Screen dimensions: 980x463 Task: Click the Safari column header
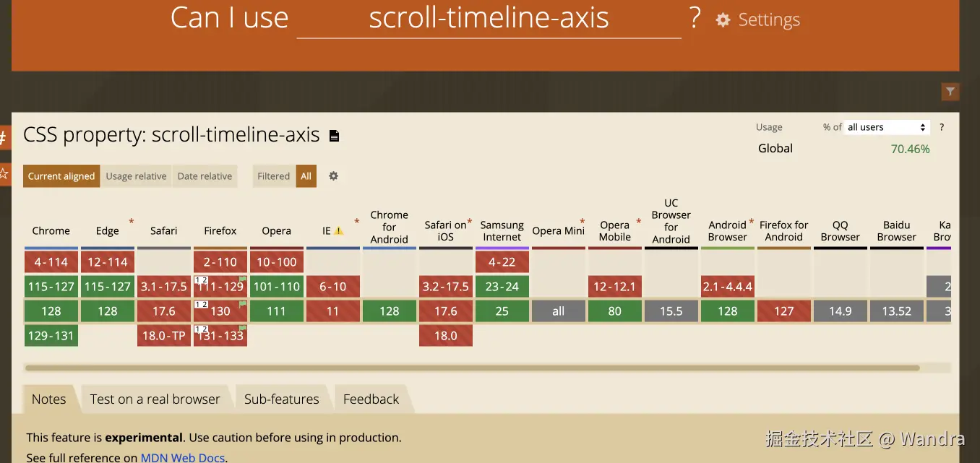pyautogui.click(x=164, y=231)
